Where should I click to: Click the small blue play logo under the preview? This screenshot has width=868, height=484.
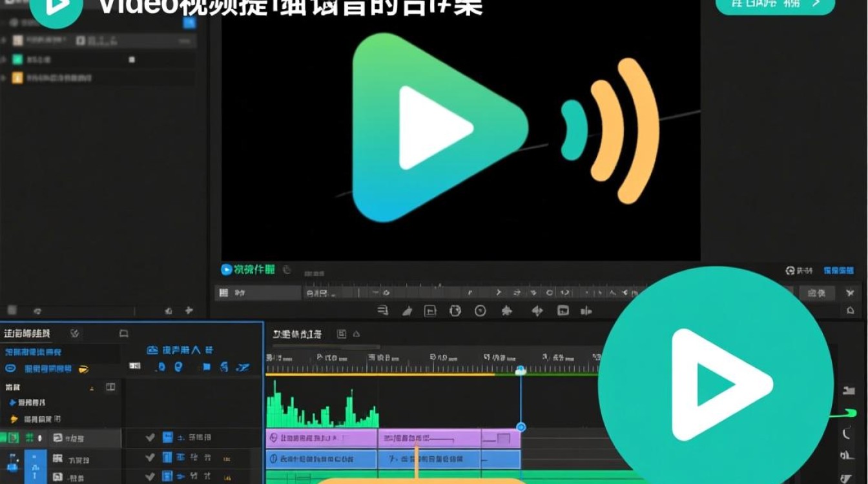click(x=226, y=270)
